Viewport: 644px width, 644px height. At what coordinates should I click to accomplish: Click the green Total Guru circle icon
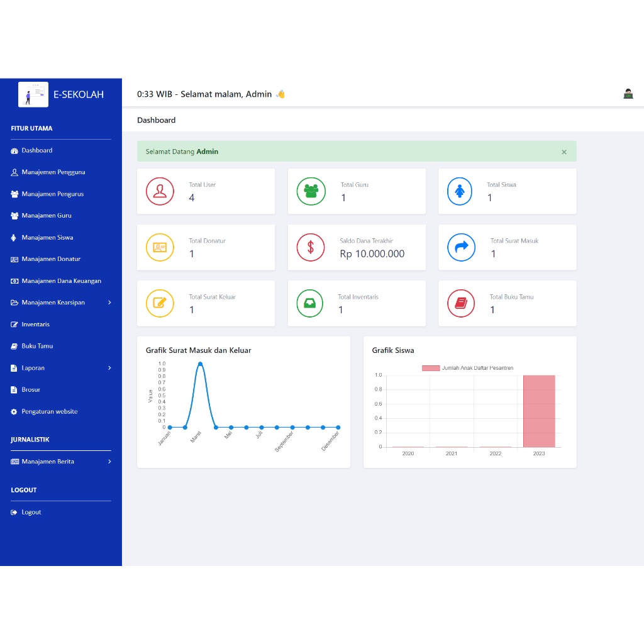311,191
